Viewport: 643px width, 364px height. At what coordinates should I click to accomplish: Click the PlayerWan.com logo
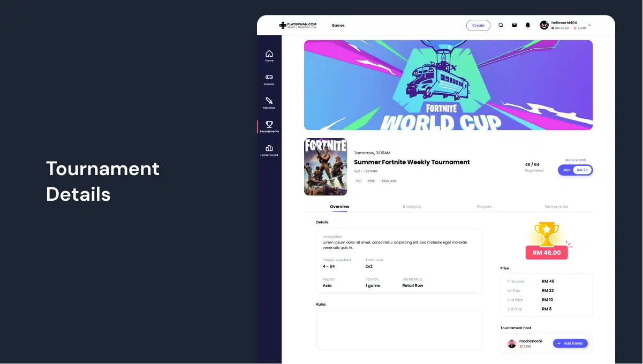[298, 25]
